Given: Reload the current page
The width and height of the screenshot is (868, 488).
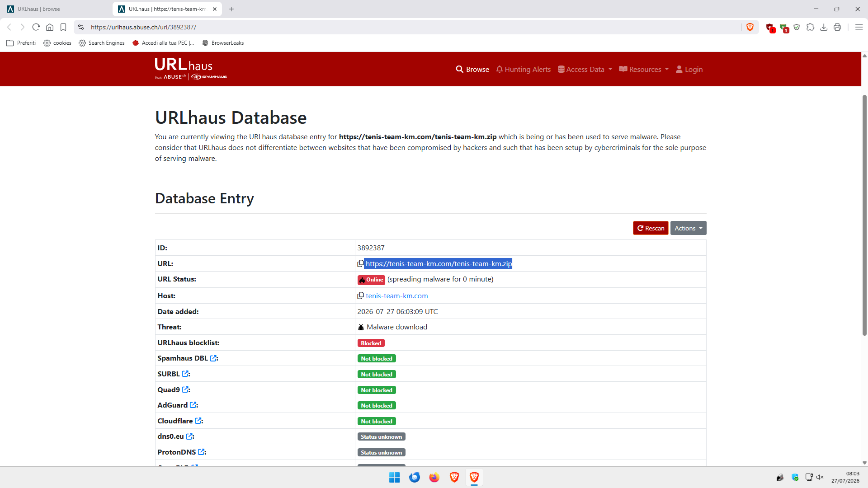Looking at the screenshot, I should tap(36, 27).
